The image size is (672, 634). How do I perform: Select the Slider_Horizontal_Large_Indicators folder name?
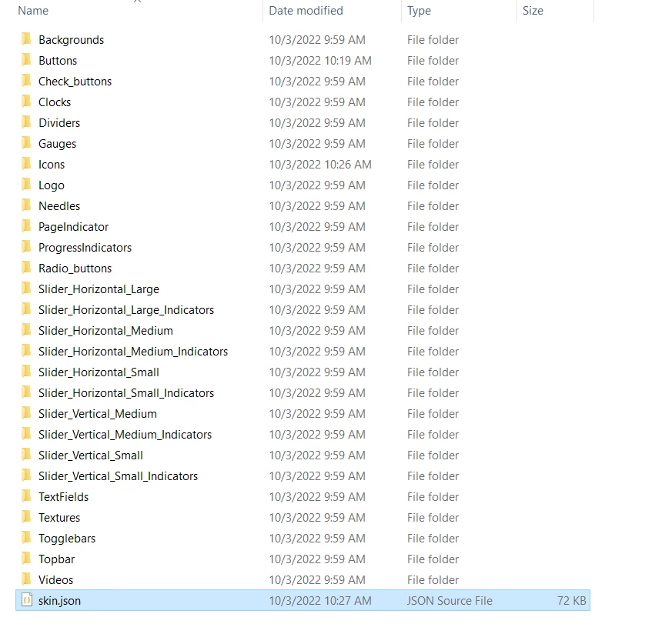click(x=126, y=310)
